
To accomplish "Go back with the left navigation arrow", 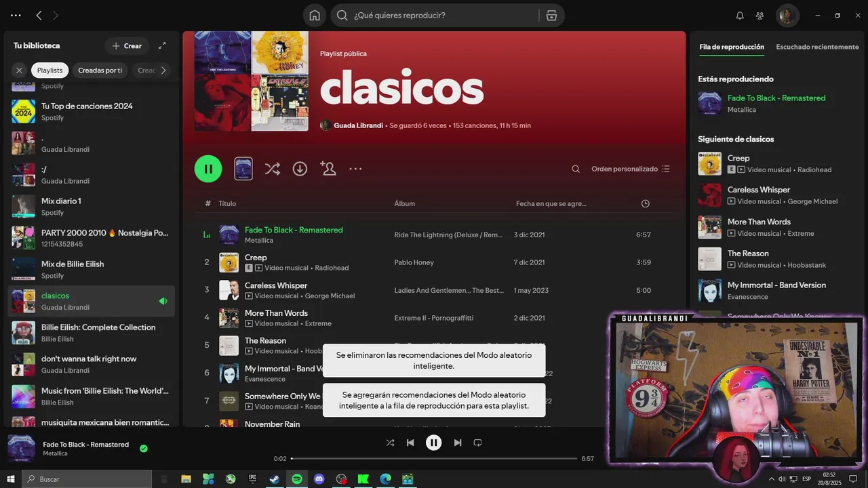I will 39,15.
